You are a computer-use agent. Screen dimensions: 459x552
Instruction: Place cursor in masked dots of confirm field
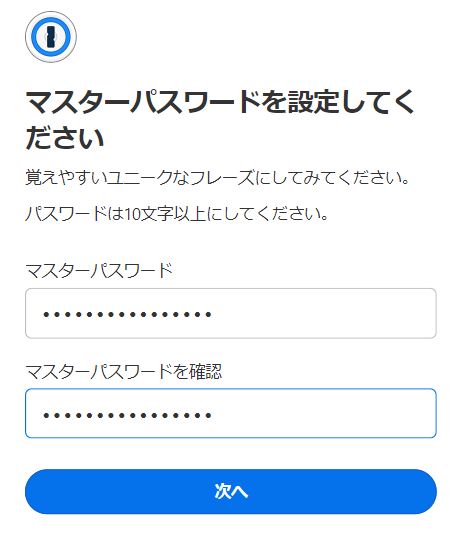click(127, 415)
